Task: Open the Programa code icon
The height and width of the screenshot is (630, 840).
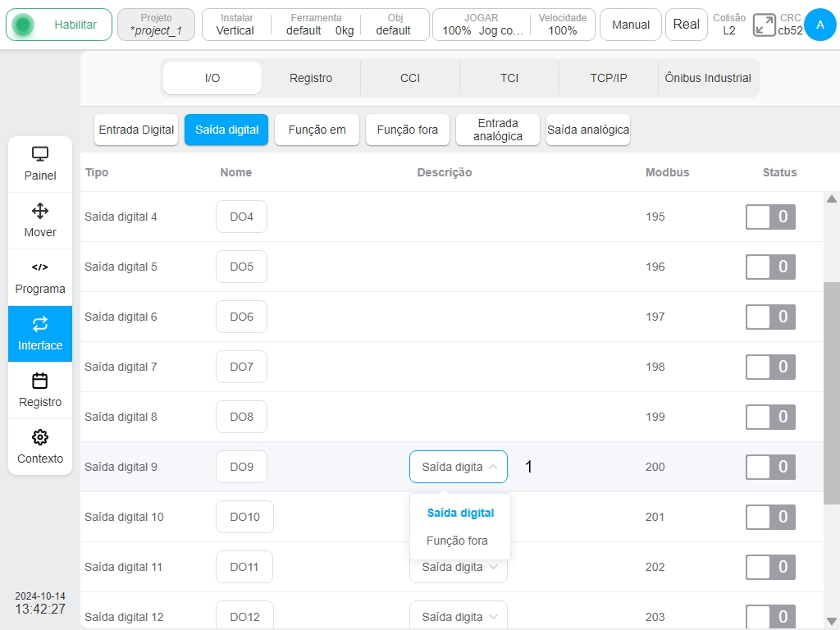Action: coord(40,267)
